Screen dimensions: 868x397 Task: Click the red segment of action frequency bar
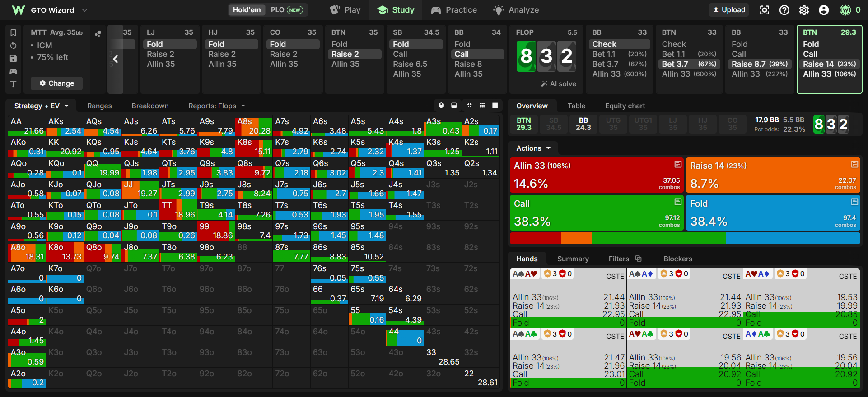(x=536, y=238)
